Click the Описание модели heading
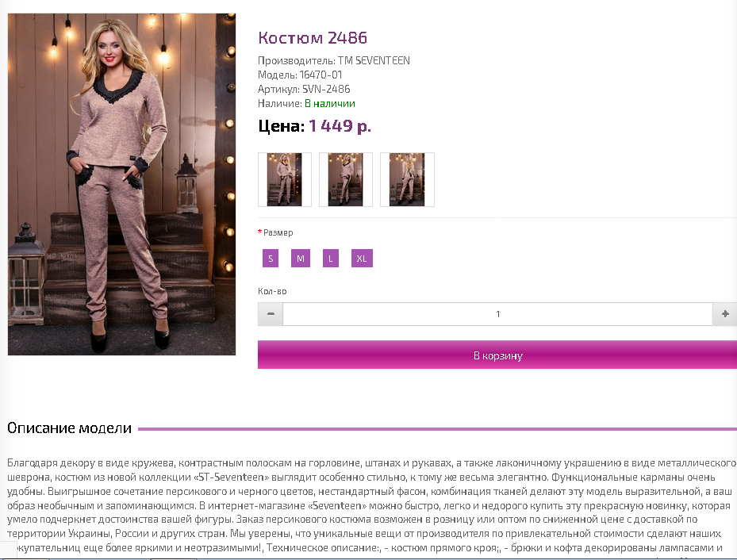 [69, 428]
